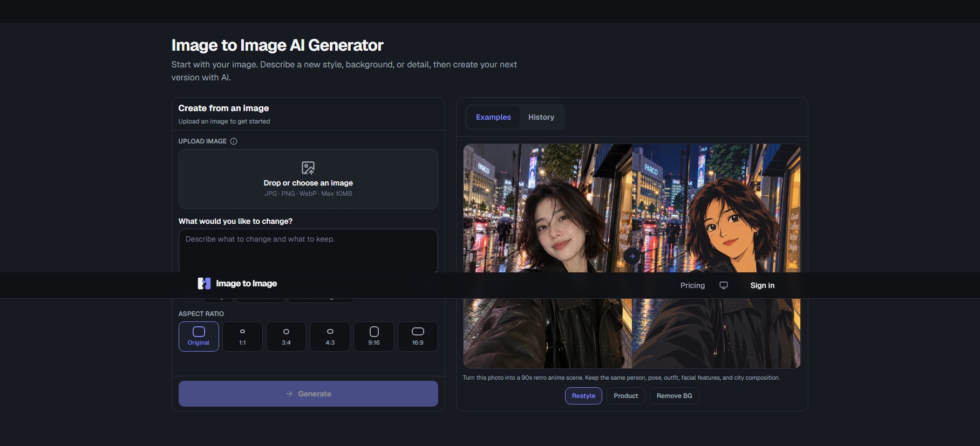Click the Upload an image to get started text
Viewport: 980px width, 446px height.
click(x=224, y=121)
